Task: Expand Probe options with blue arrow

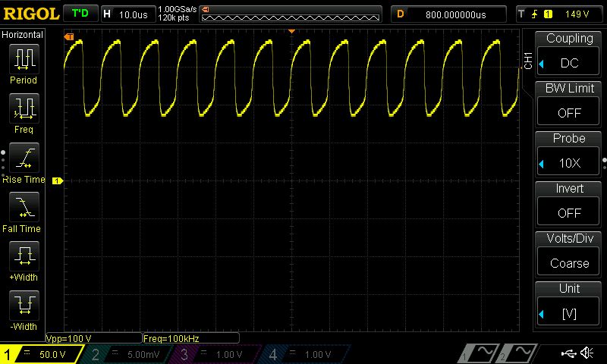Action: click(x=542, y=164)
